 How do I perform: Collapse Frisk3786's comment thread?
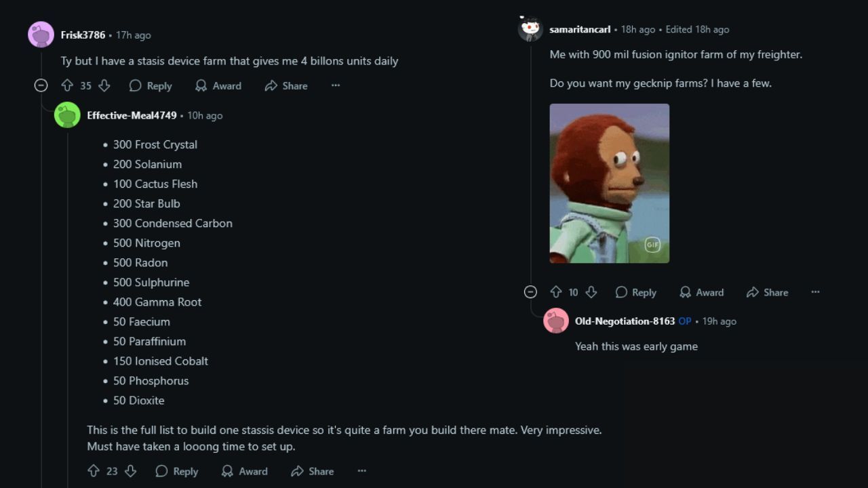pos(41,85)
